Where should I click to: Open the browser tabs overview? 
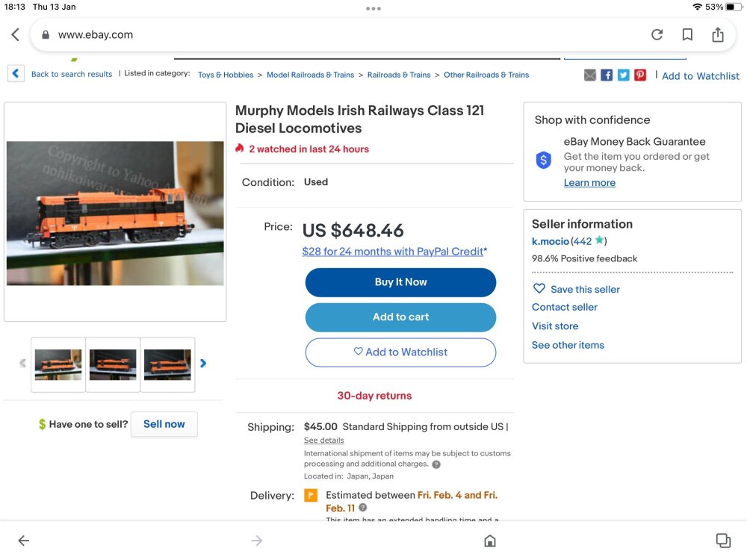722,541
